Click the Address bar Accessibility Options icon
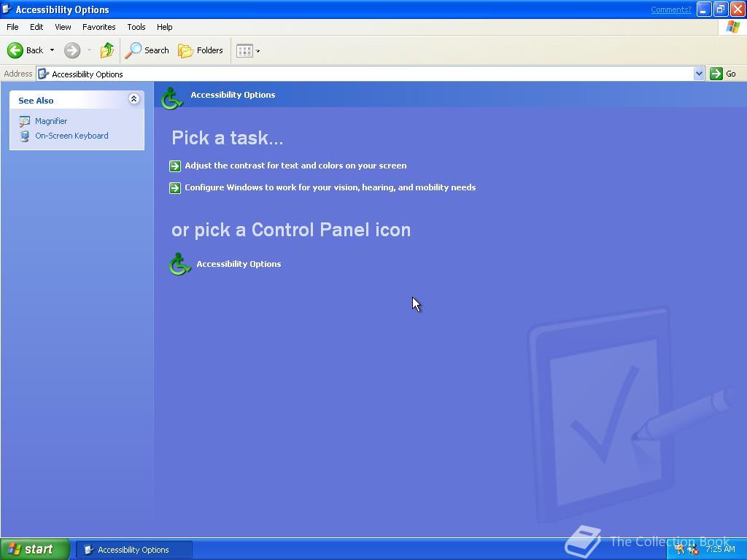 (43, 74)
